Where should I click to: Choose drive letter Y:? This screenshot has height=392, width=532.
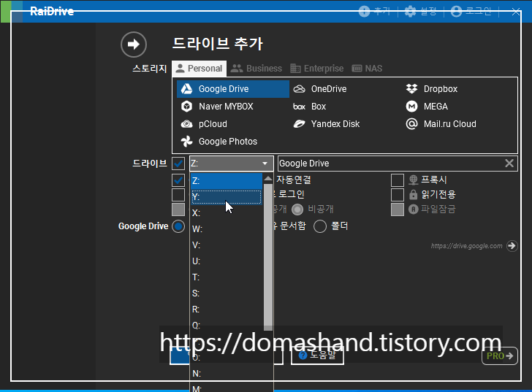click(227, 197)
